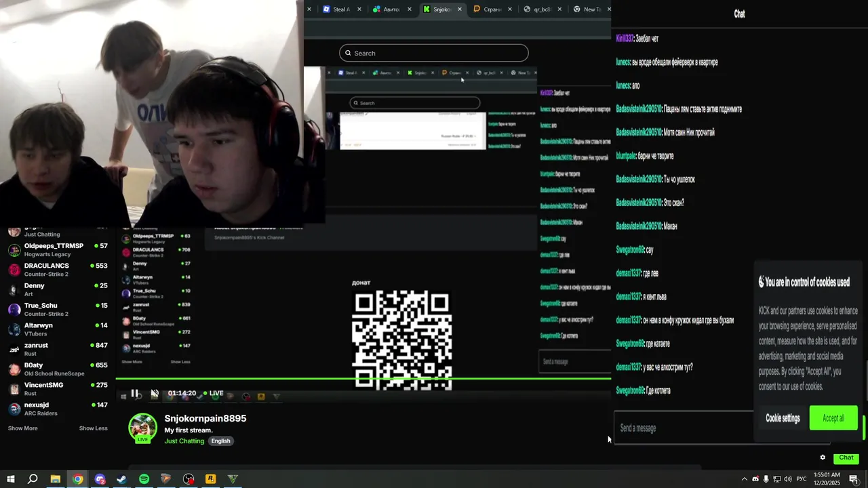
Task: Open Rockstar Games Launcher in taskbar
Action: [211, 479]
